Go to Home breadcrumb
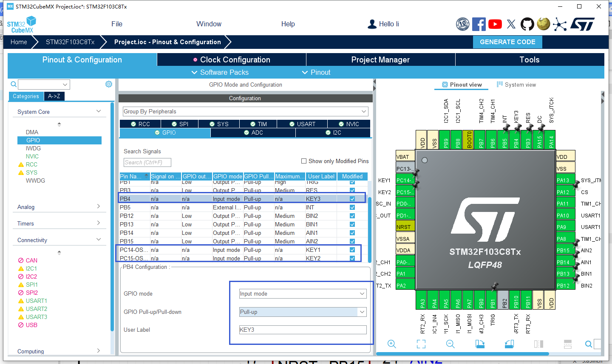The height and width of the screenshot is (364, 612). tap(19, 42)
